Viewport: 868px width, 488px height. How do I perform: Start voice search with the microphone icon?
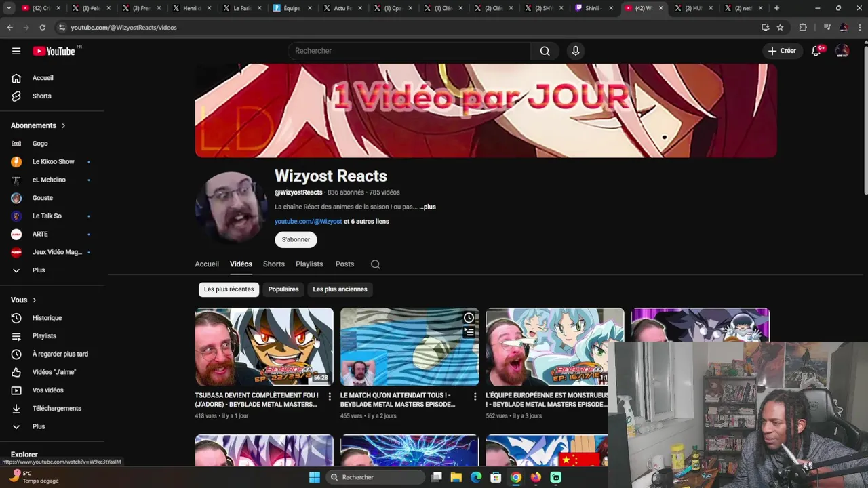click(575, 51)
